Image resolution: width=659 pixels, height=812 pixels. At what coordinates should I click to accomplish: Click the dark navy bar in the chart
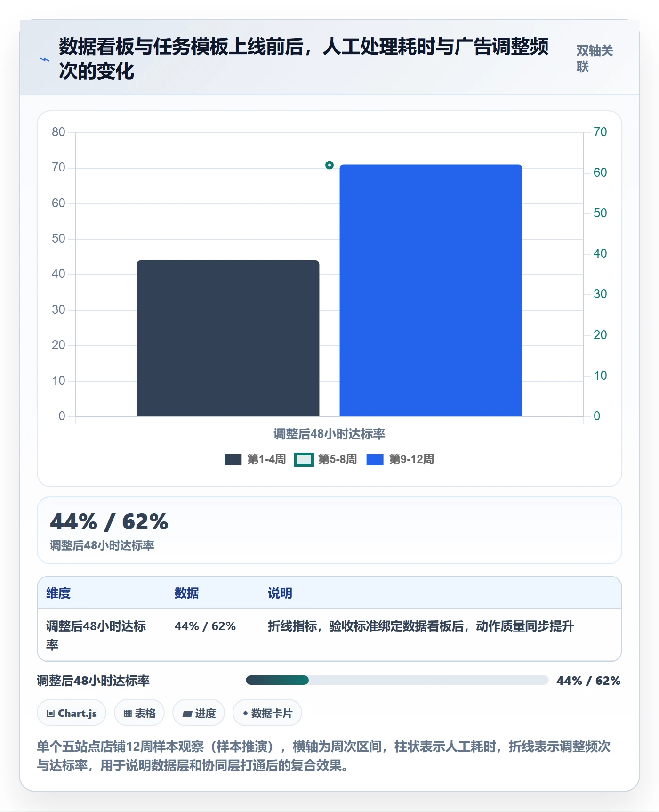[x=228, y=338]
